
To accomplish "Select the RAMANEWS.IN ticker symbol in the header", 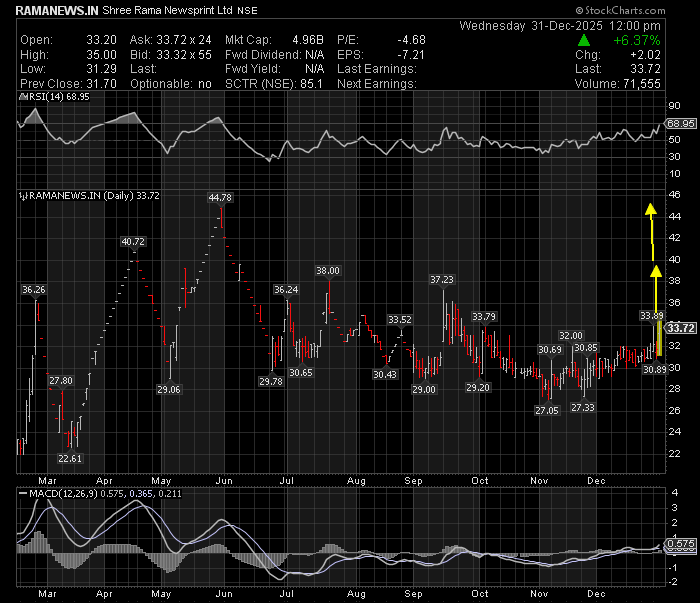I will coord(57,11).
